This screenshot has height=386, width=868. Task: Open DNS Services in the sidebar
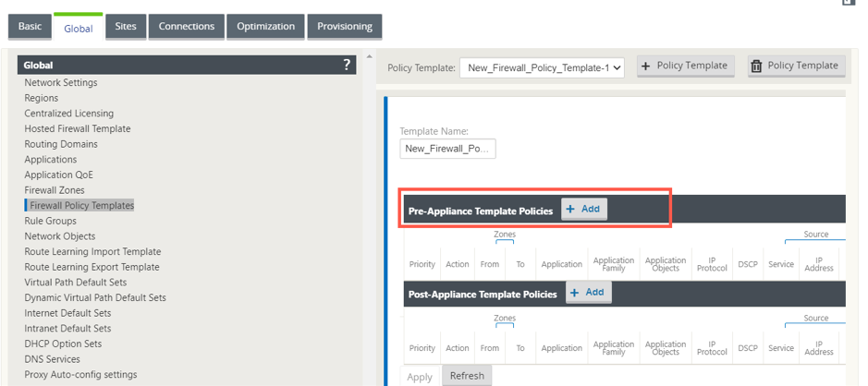tap(52, 359)
